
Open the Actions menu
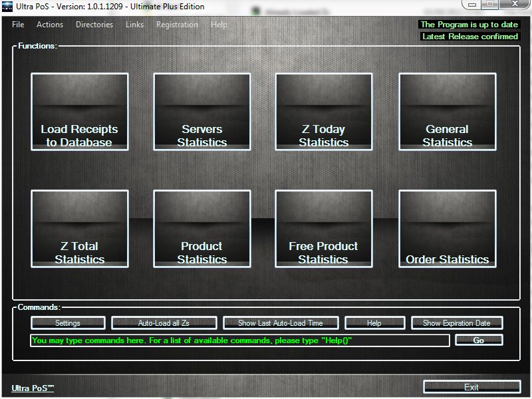point(50,25)
